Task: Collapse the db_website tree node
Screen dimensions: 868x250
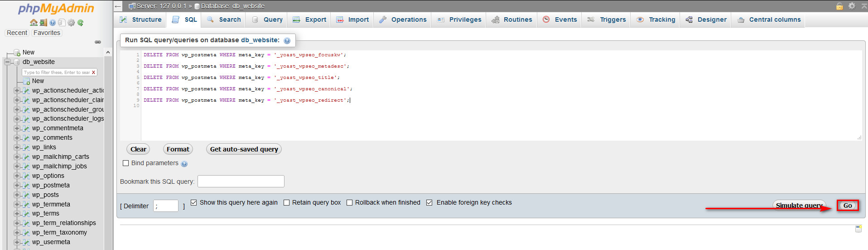Action: pyautogui.click(x=7, y=62)
